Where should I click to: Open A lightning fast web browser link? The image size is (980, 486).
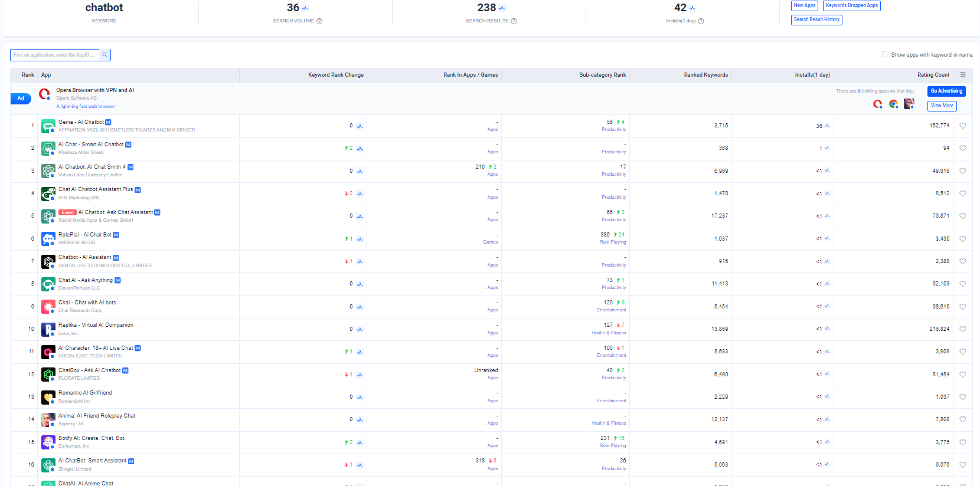(x=86, y=107)
